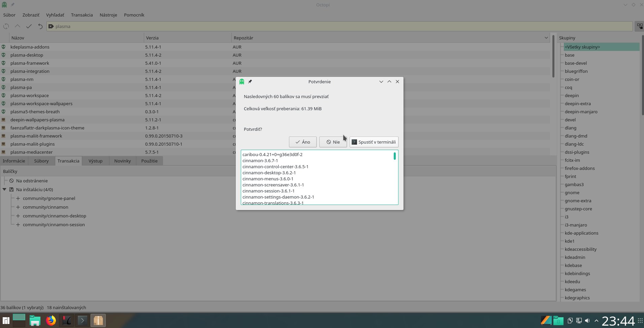Image resolution: width=644 pixels, height=328 pixels.
Task: Select the kde-applications group
Action: [x=582, y=233]
